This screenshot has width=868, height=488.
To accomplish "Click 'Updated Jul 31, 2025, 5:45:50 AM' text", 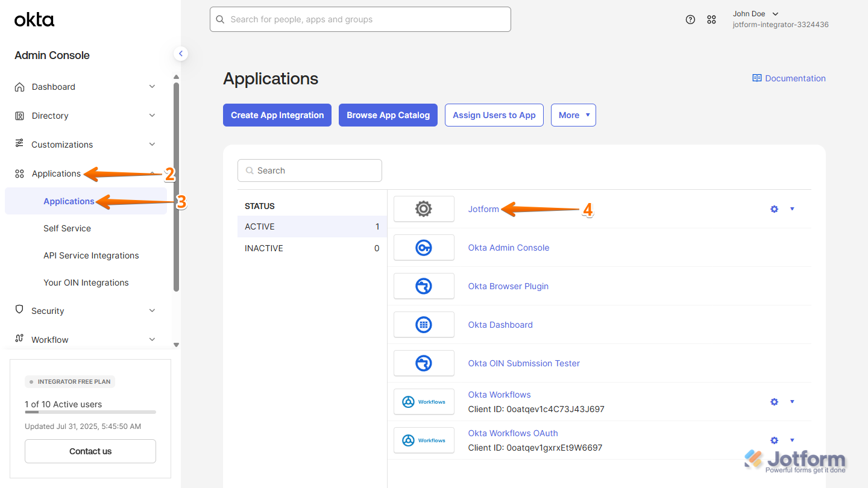I will (x=83, y=426).
